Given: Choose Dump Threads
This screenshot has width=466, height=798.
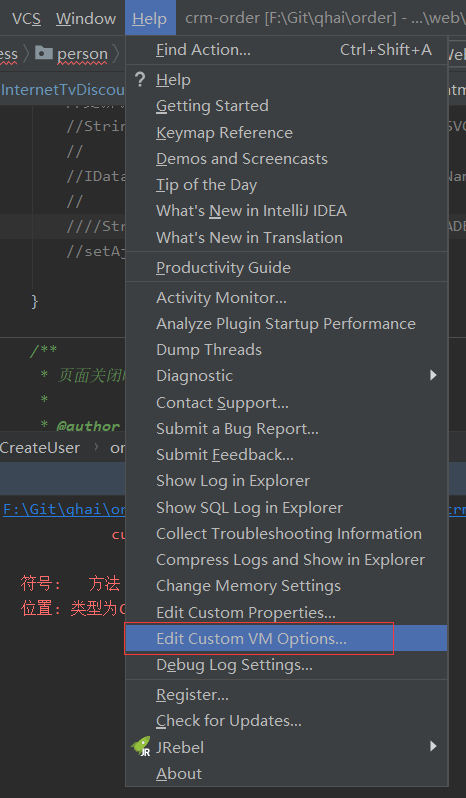Looking at the screenshot, I should point(286,350).
